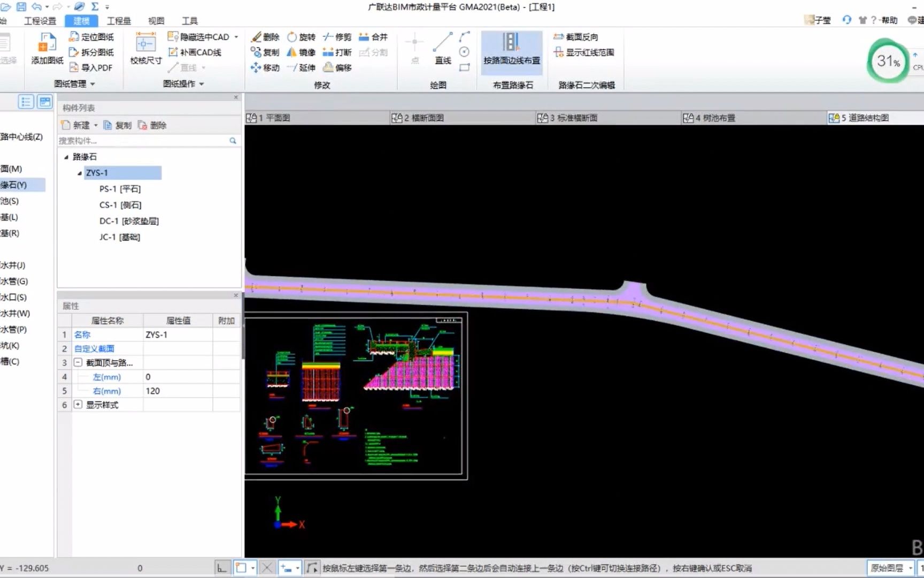The height and width of the screenshot is (578, 924).
Task: Click the circle drawing tool icon
Action: [x=465, y=52]
